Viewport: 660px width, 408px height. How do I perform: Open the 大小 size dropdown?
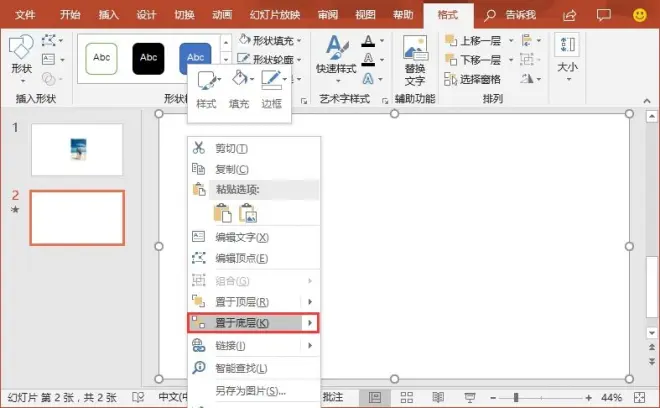pos(567,58)
